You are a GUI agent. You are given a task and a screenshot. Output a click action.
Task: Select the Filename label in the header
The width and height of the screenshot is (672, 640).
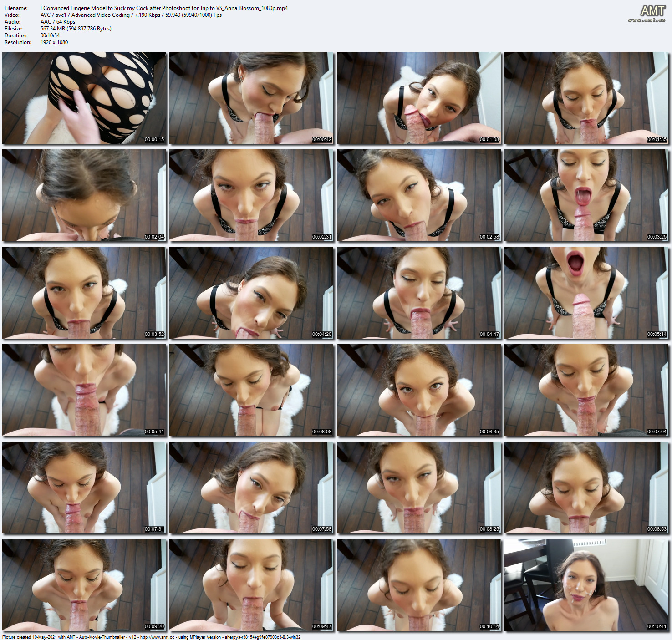pyautogui.click(x=16, y=8)
